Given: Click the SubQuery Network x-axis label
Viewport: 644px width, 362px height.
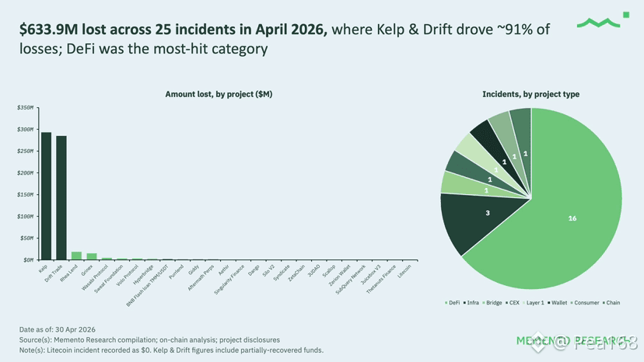Looking at the screenshot, I should coord(351,279).
